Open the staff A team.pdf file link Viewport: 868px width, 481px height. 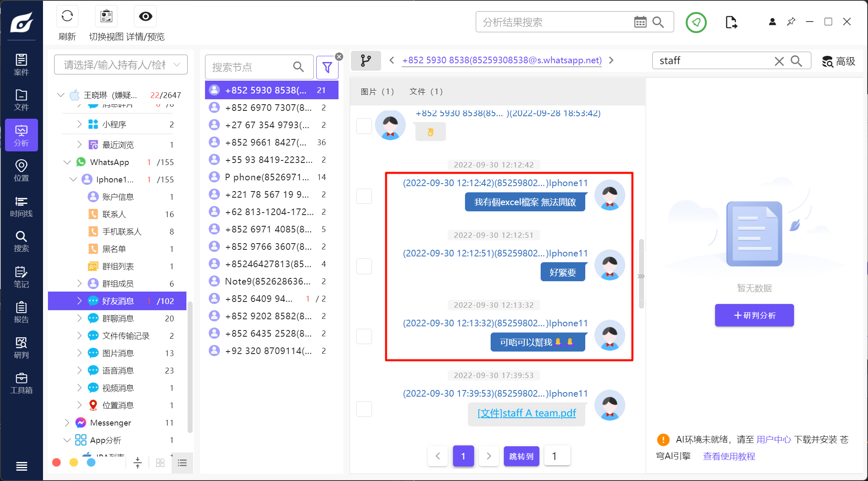tap(527, 413)
